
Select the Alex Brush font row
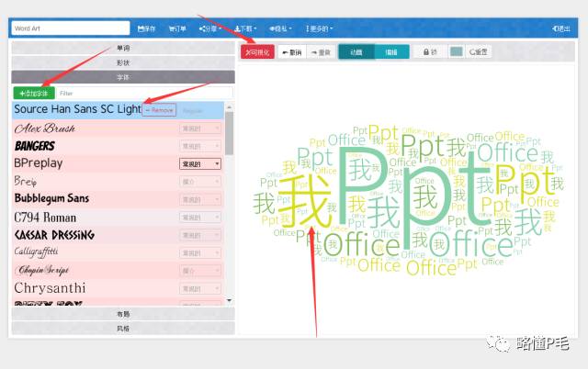(x=118, y=129)
